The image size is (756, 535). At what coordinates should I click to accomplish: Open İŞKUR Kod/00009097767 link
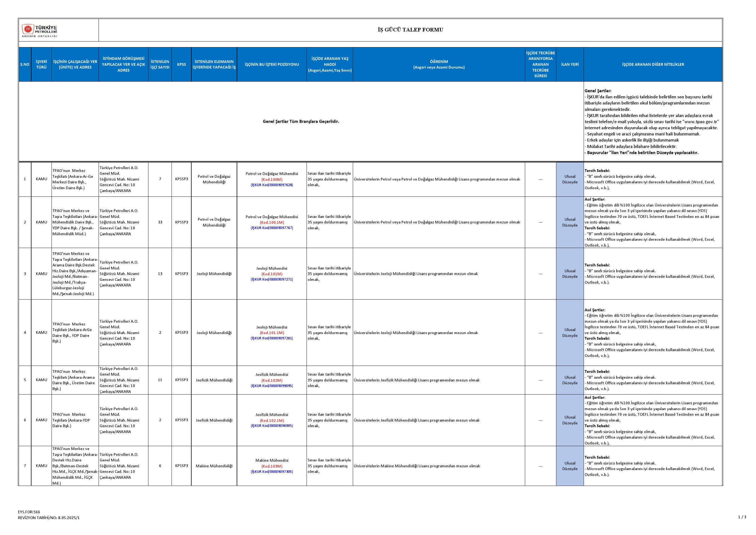[272, 228]
